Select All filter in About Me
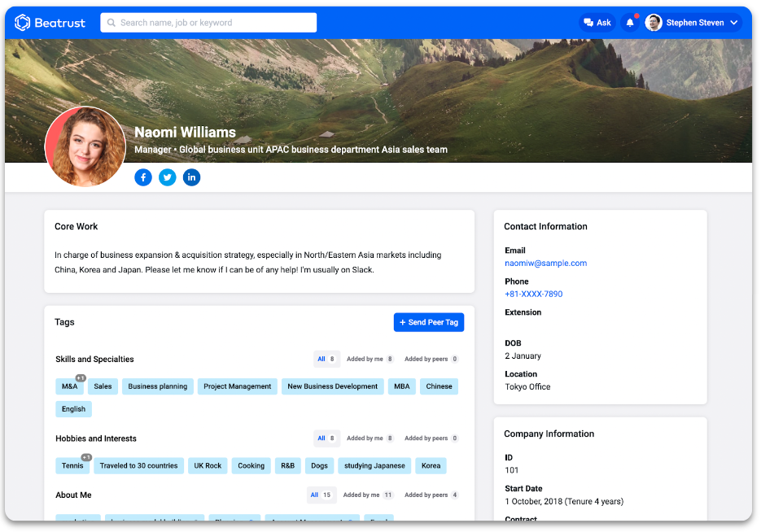 tap(321, 495)
